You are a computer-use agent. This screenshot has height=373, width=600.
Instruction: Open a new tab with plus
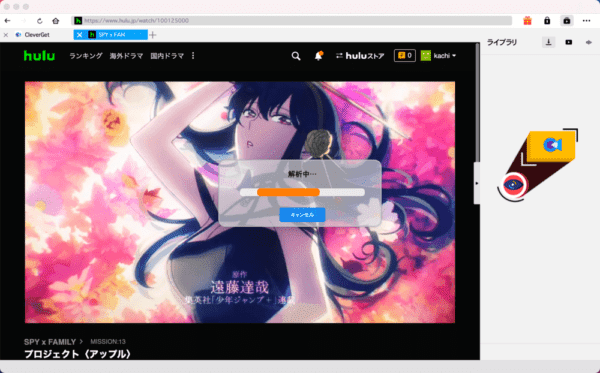(x=153, y=35)
